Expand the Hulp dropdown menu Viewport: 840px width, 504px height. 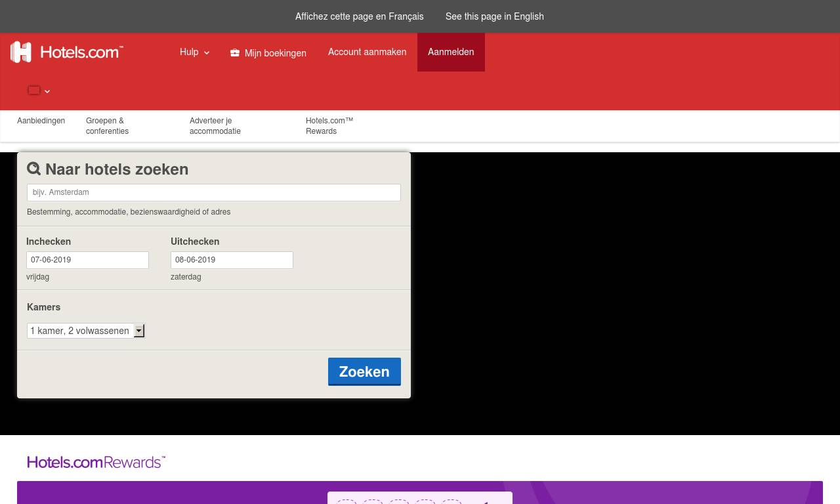point(194,52)
